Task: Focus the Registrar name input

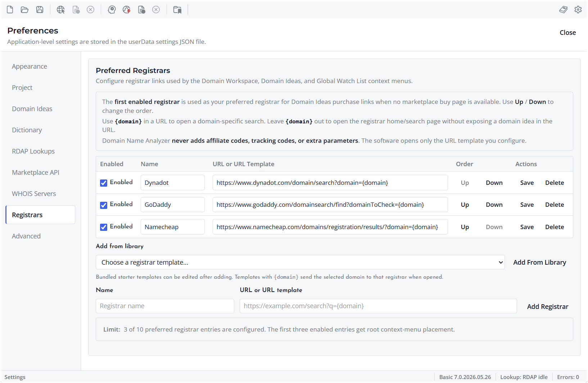Action: 165,306
